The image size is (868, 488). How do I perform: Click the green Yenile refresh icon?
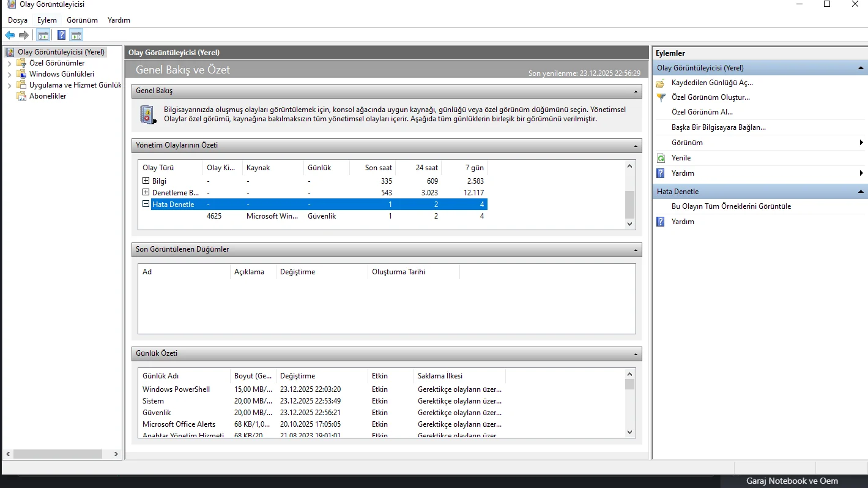pyautogui.click(x=661, y=158)
